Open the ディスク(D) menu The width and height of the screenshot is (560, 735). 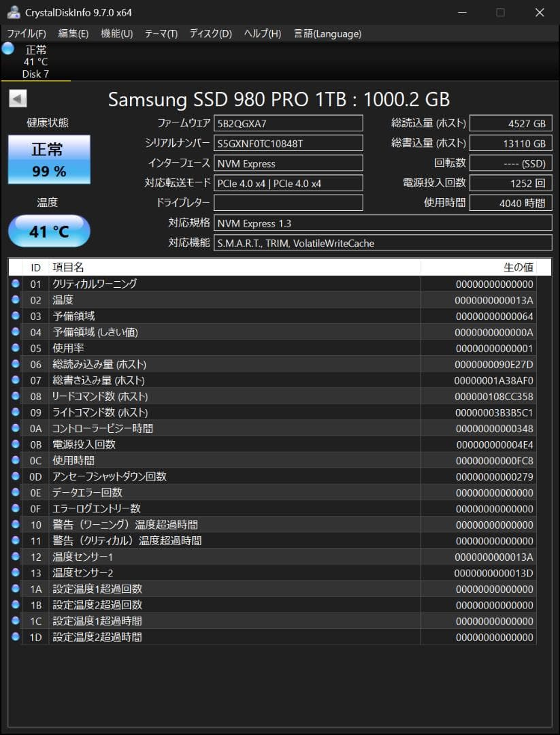coord(210,33)
